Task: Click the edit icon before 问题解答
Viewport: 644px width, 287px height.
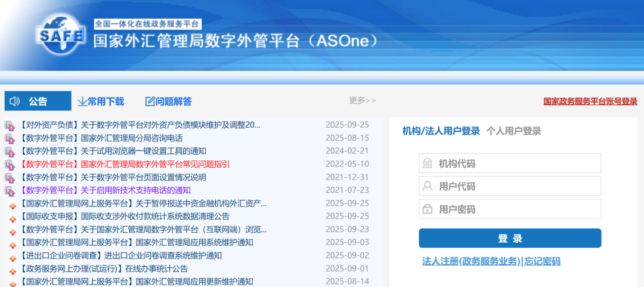Action: click(x=150, y=101)
